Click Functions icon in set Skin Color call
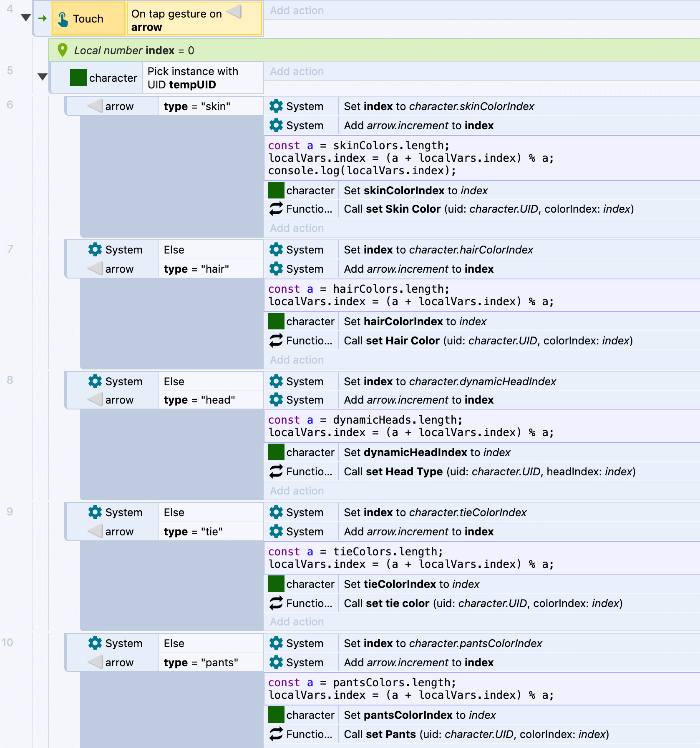Viewport: 700px width, 748px height. [276, 208]
